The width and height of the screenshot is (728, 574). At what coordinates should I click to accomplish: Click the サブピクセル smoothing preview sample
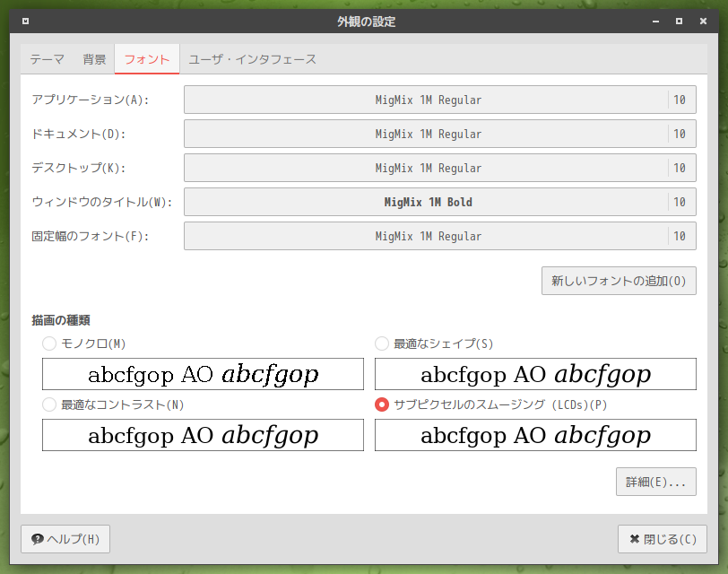click(535, 435)
